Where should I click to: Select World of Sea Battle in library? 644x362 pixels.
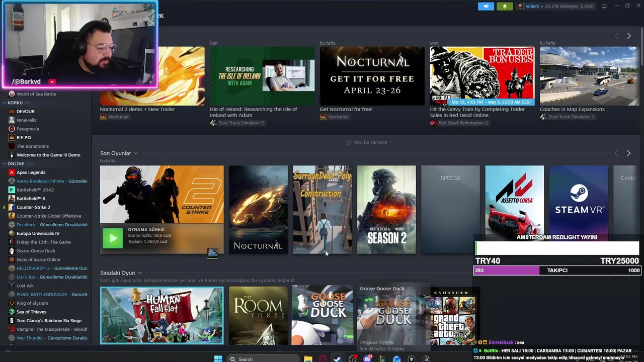[36, 94]
